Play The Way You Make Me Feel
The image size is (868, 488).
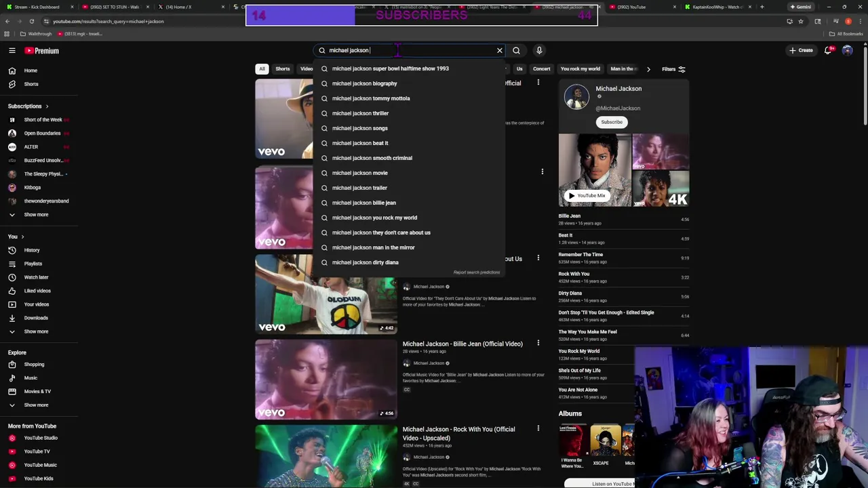tap(623, 335)
